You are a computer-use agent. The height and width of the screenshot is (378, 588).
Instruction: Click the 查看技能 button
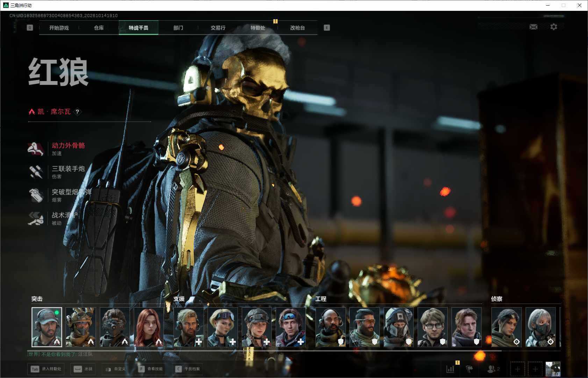pyautogui.click(x=150, y=369)
